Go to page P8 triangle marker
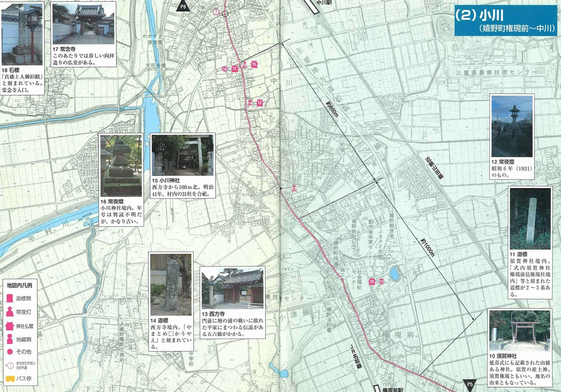Viewport: 561px width, 392px height. click(183, 6)
